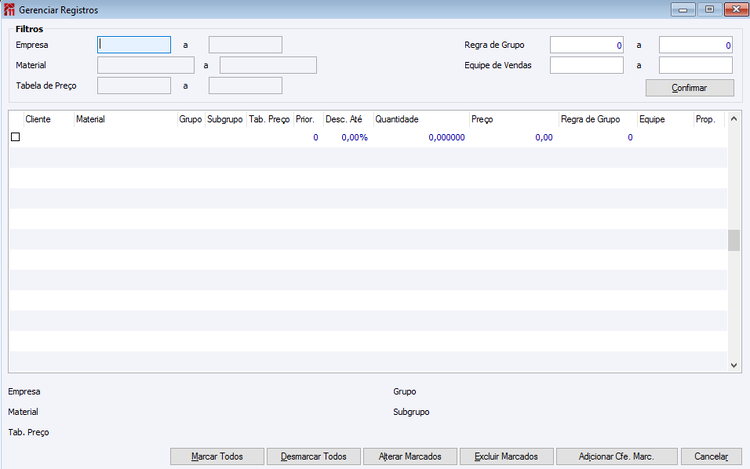Click the Marcar Todos button
Screen dimensions: 750x469
point(217,457)
